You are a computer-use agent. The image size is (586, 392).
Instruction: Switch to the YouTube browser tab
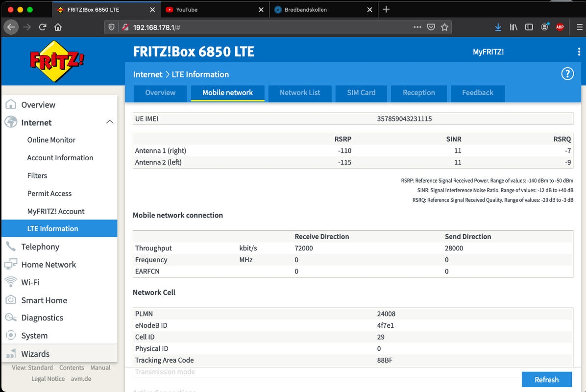(215, 10)
